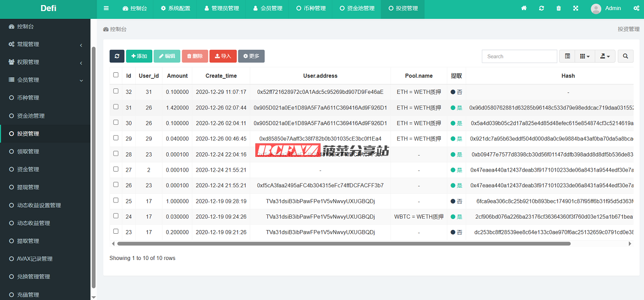
Task: Click the fullscreen icon in top bar
Action: [575, 8]
